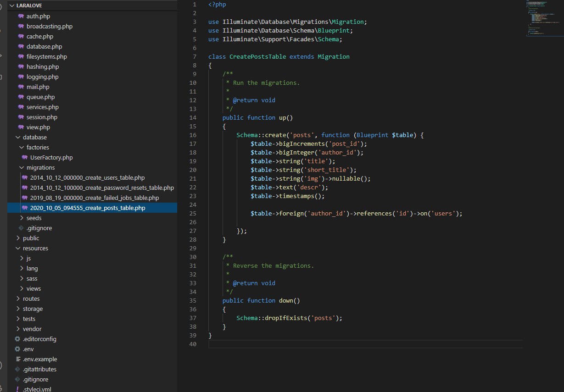
Task: Click PHP icon beside create_failed_jobs_table migration
Action: [x=25, y=198]
